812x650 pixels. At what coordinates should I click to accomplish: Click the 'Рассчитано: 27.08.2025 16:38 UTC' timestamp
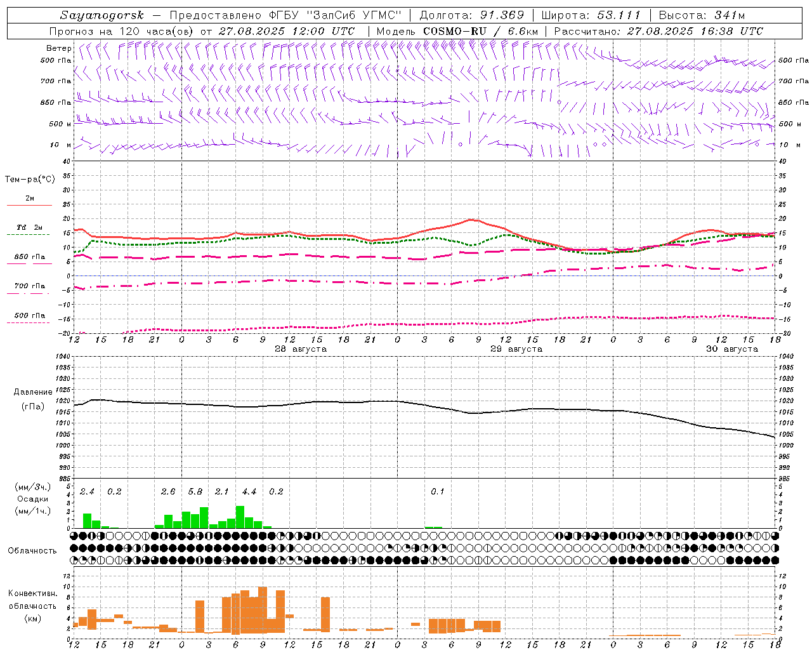658,31
